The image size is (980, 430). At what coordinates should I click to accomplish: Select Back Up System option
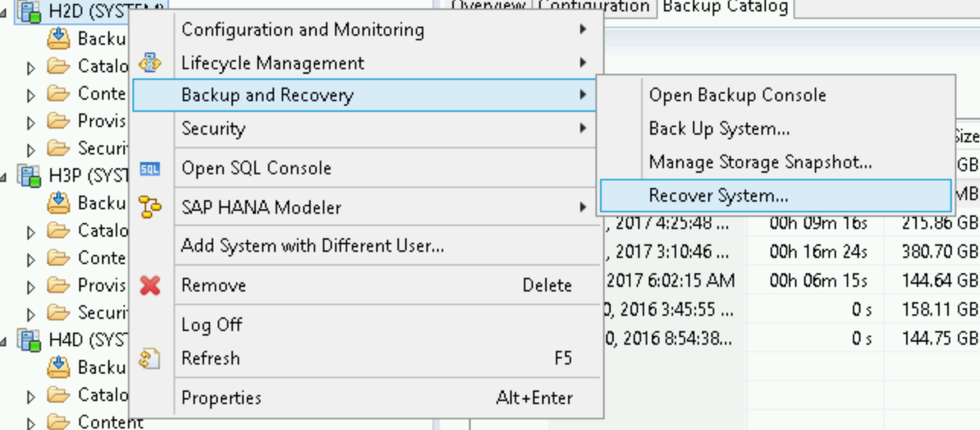719,129
